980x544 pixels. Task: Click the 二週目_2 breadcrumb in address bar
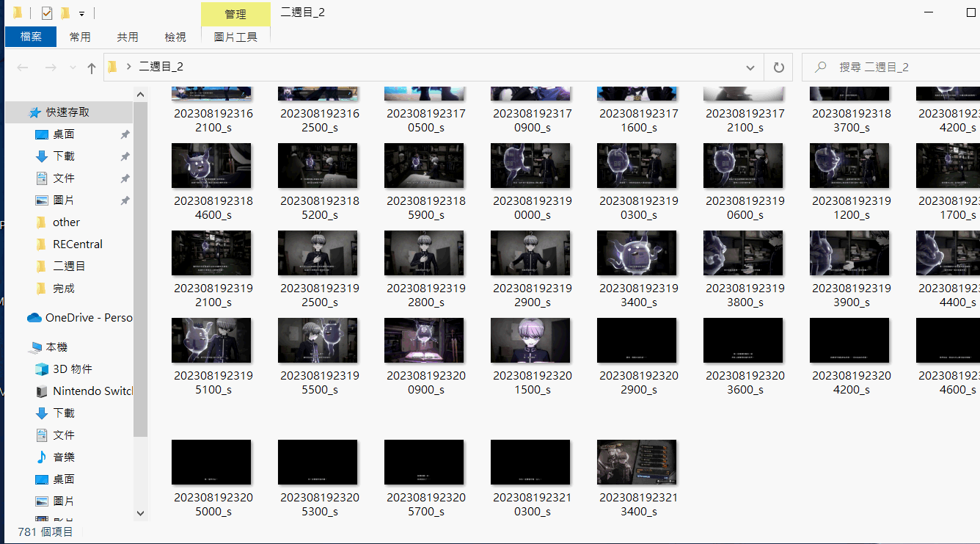[x=161, y=67]
